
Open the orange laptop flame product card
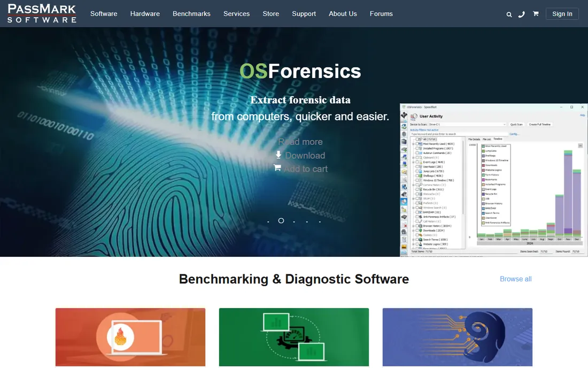130,337
